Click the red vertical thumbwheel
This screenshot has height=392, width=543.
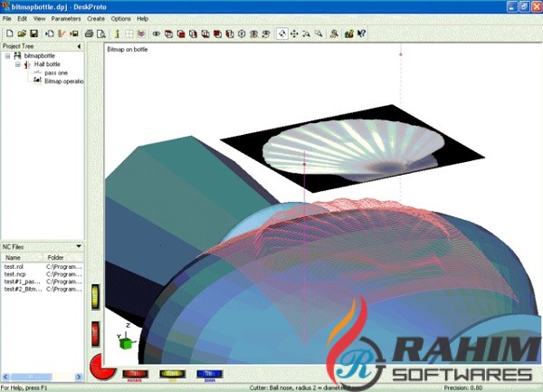point(95,334)
